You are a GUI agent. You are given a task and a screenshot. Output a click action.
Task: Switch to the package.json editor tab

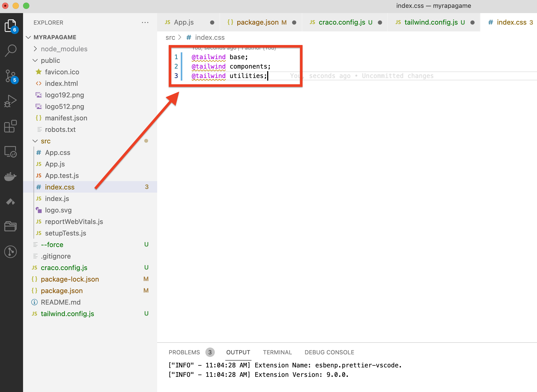[x=257, y=23]
